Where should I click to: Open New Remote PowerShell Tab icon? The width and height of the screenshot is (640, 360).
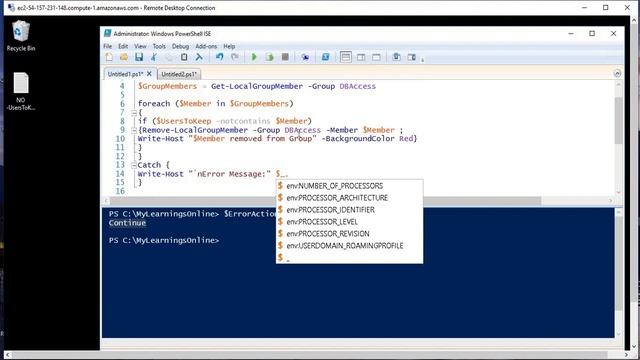pyautogui.click(x=305, y=57)
